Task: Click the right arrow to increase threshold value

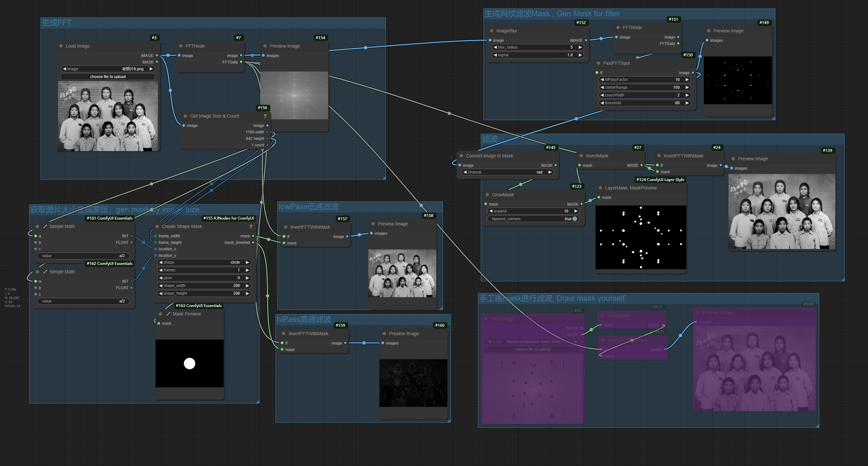Action: 687,103
